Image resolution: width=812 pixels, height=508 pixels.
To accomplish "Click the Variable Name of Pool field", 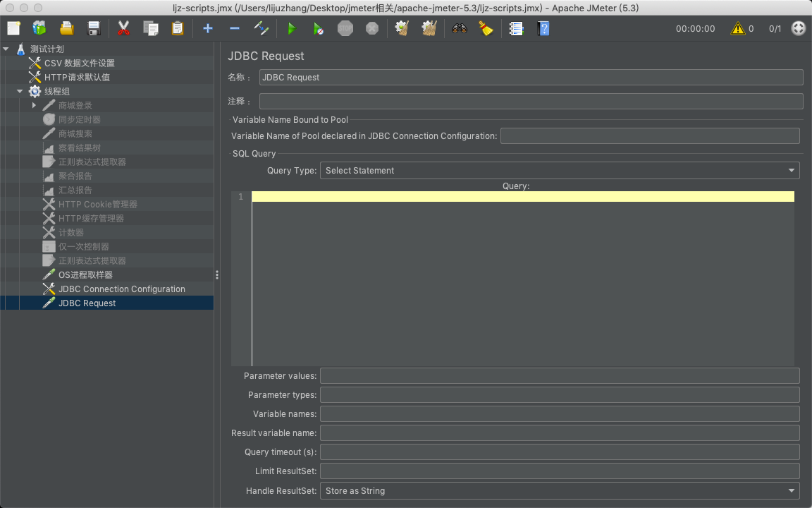I will point(650,135).
